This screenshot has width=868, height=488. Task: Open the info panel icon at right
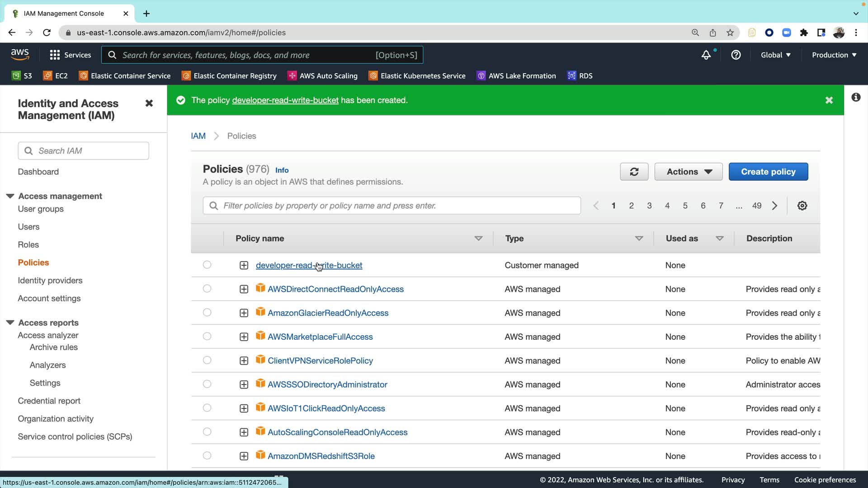tap(856, 98)
